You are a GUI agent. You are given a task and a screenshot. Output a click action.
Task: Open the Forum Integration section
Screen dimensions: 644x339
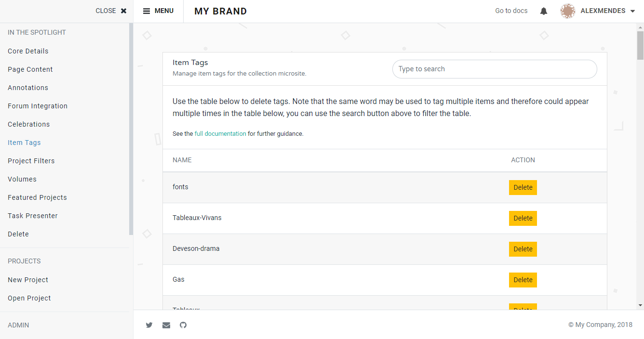(37, 106)
